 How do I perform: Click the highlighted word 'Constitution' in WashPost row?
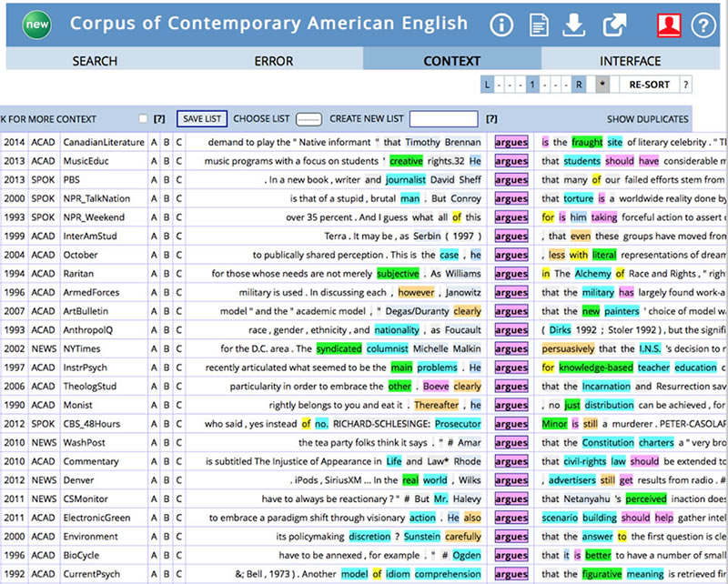click(x=608, y=442)
